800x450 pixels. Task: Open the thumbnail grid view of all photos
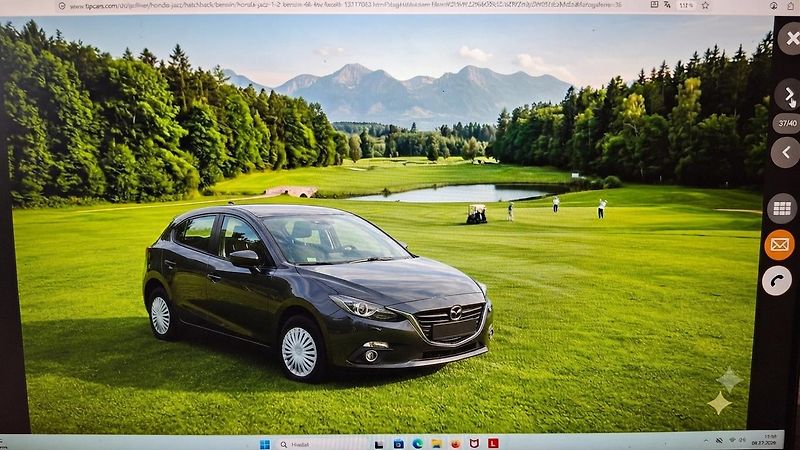782,209
